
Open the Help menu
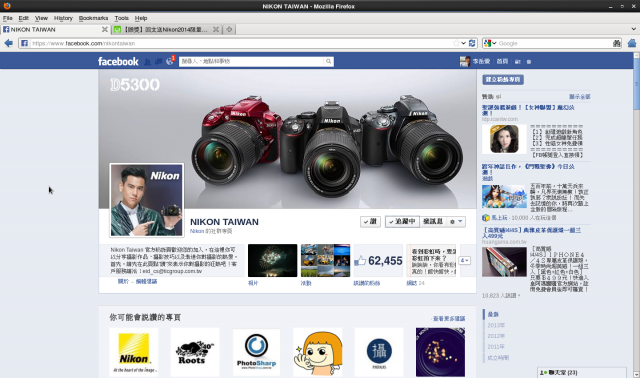(x=141, y=18)
